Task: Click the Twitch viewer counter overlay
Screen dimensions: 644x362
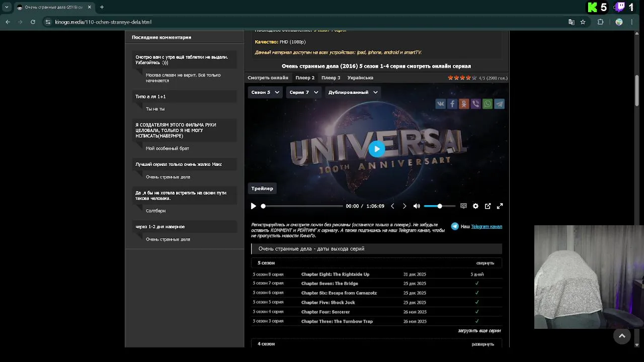Action: pyautogui.click(x=625, y=8)
